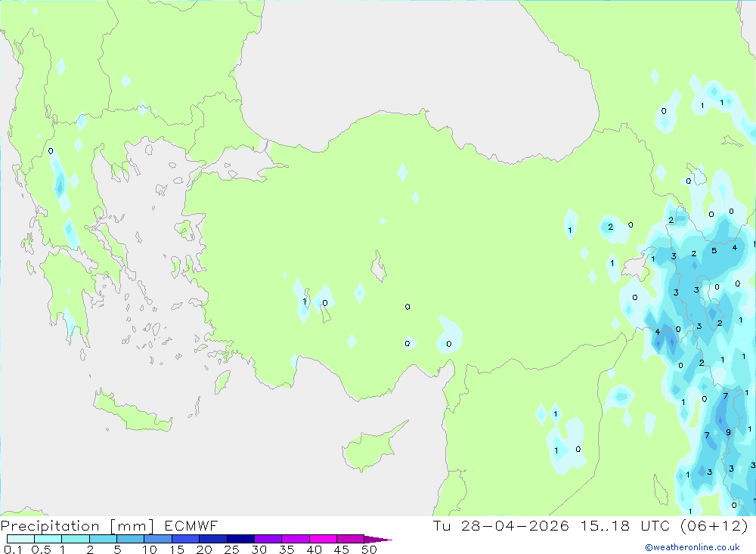The image size is (756, 554).
Task: Pick the 1–2 mm legend swatch
Action: point(76,539)
